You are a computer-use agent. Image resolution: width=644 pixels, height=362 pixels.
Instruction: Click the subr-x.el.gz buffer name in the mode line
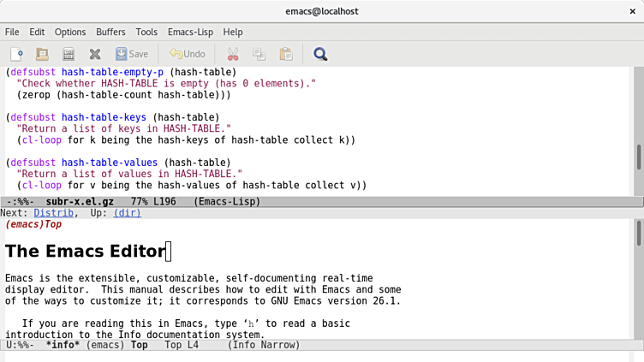pos(79,202)
